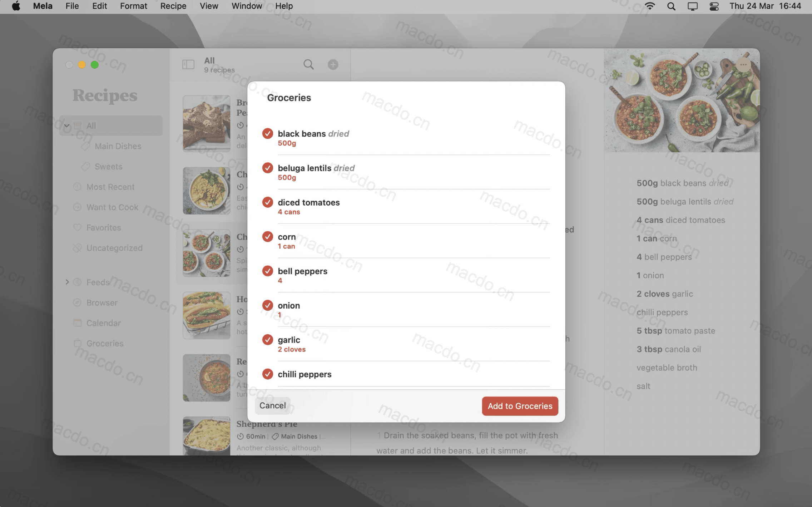Viewport: 812px width, 507px height.
Task: Click Add to Groceries confirmation button
Action: tap(520, 406)
